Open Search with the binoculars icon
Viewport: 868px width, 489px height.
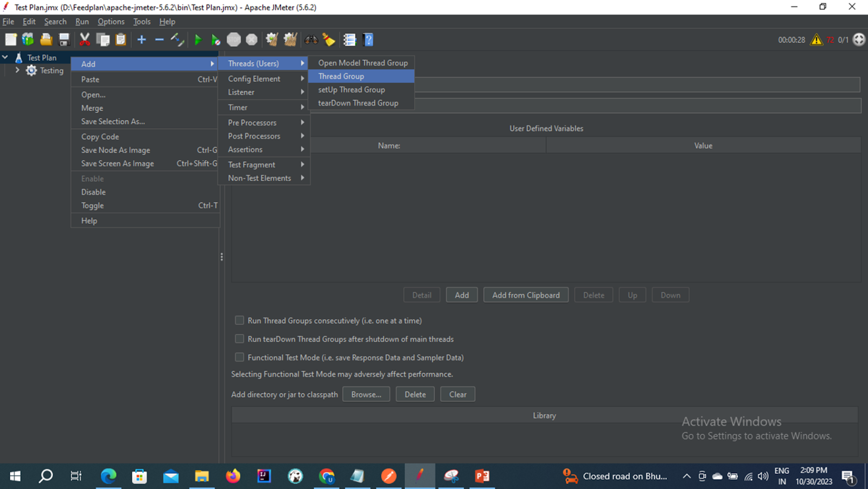(x=311, y=40)
